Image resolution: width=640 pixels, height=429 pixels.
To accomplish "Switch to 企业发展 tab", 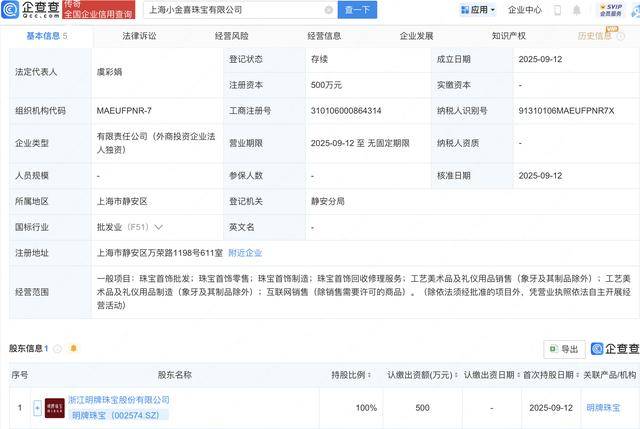I will (x=416, y=36).
